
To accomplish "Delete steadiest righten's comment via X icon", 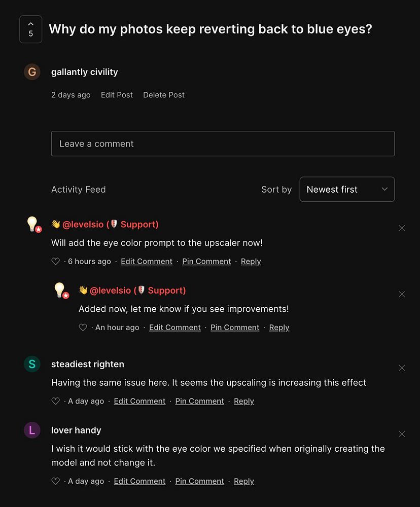I will 402,368.
